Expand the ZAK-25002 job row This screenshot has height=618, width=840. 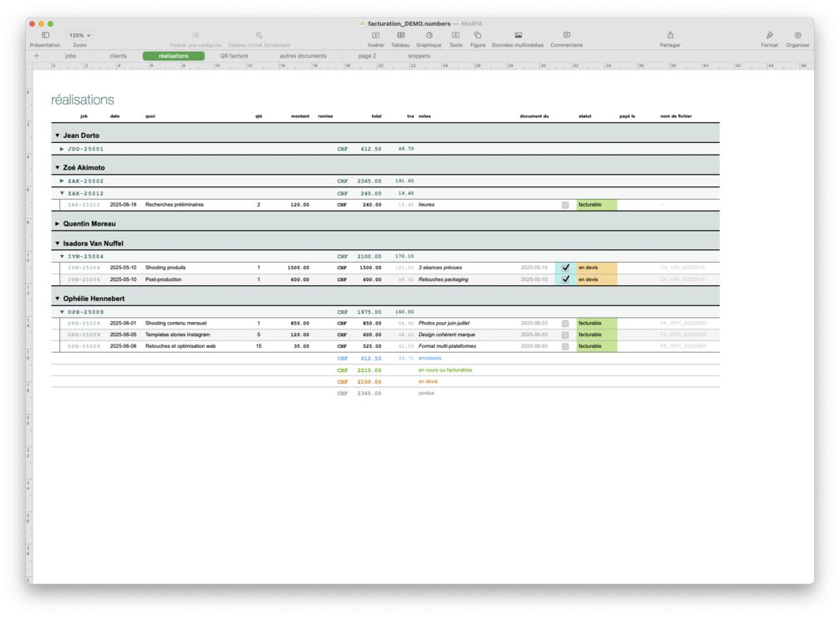click(62, 181)
